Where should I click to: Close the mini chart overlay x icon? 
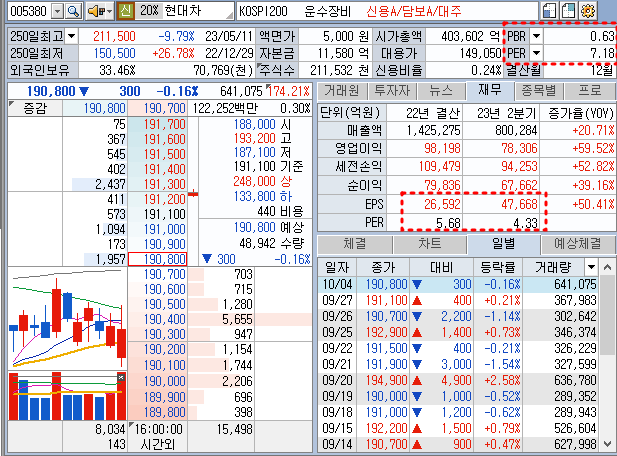[121, 378]
